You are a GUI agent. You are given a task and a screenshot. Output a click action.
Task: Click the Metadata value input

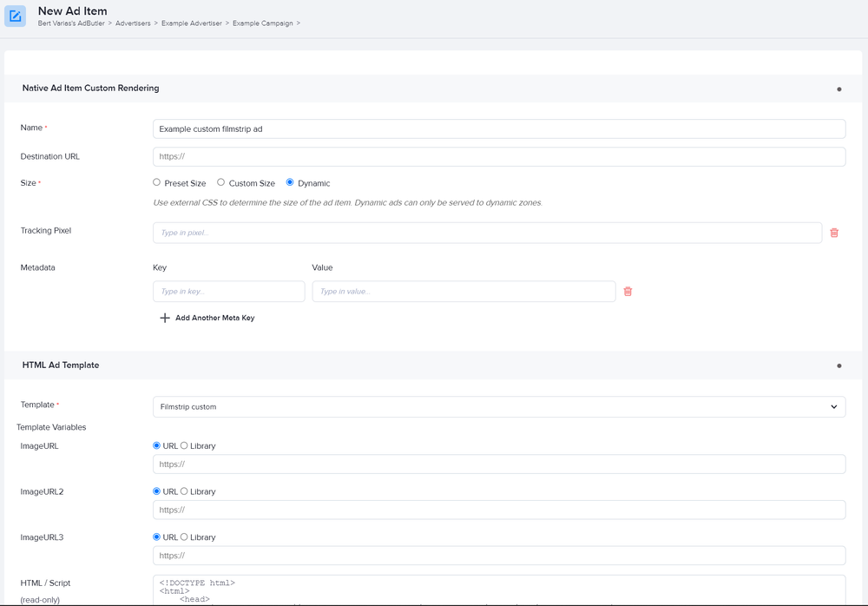(x=464, y=292)
